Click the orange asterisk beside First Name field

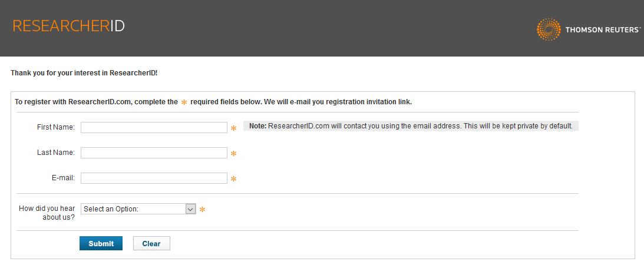coord(233,128)
